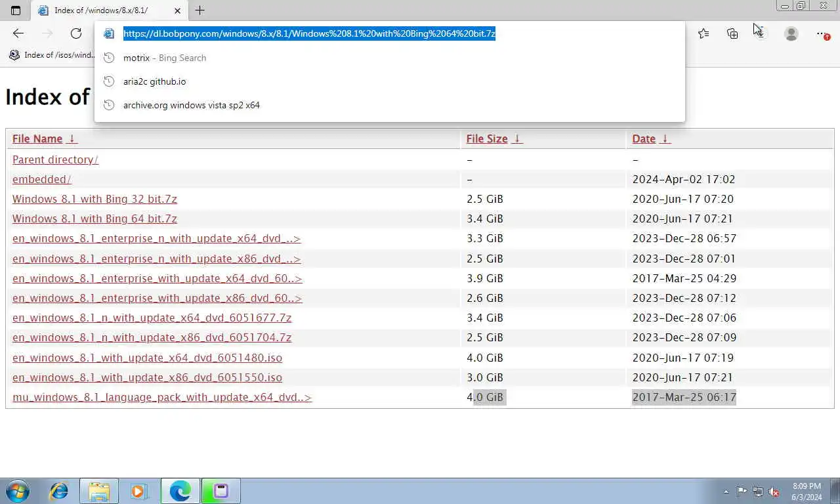Open the Windows Start menu
Screen dimensions: 840x504
click(x=18, y=491)
